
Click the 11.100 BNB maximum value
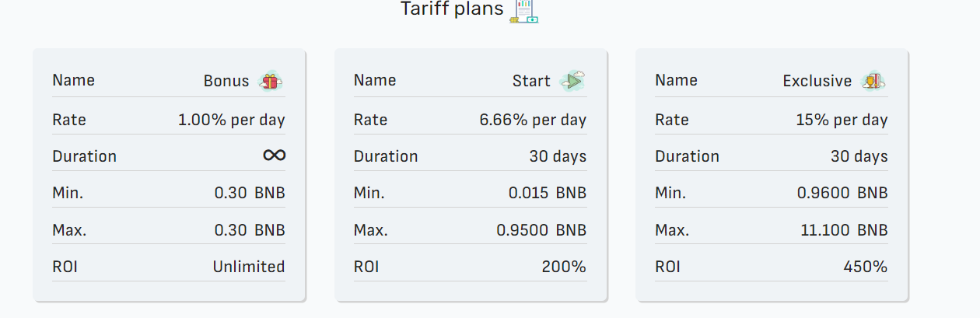click(844, 230)
